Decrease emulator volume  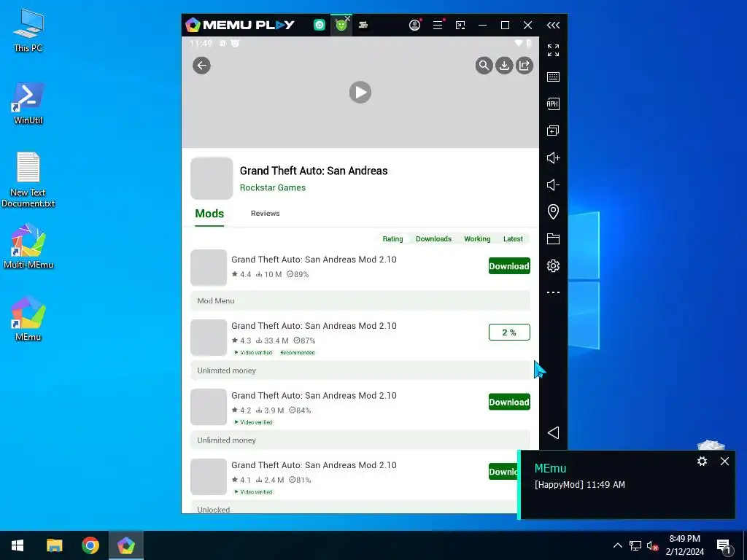tap(553, 184)
